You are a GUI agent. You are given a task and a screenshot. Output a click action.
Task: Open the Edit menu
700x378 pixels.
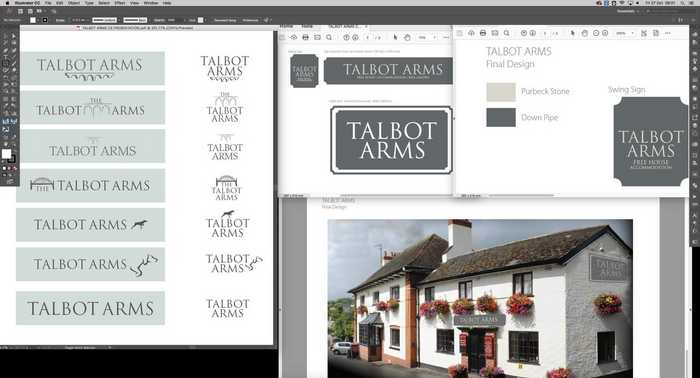pos(60,3)
